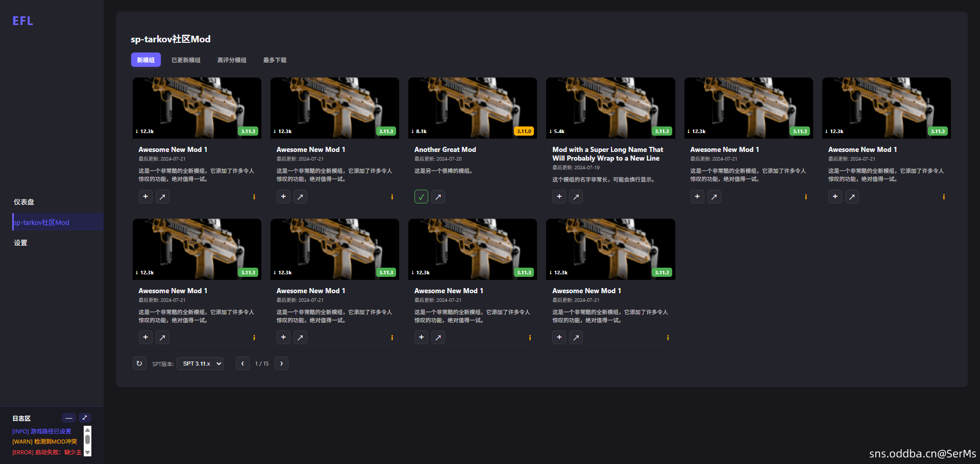Click the 1 / 15 page indicator

point(262,364)
